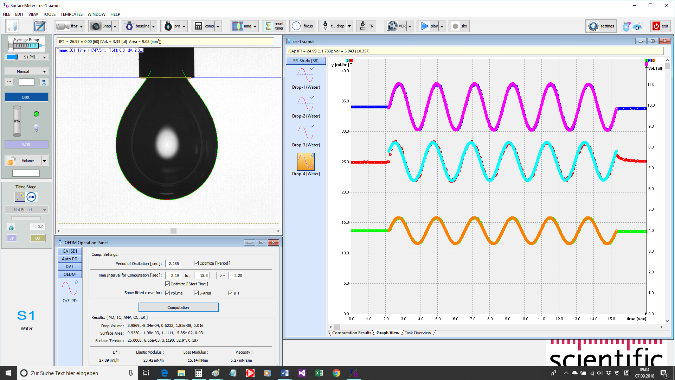The height and width of the screenshot is (380, 675).
Task: Toggle the Optimize Start Time checkbox
Action: click(167, 284)
